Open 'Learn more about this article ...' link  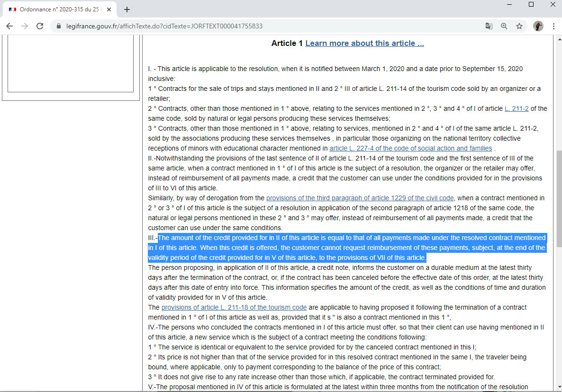click(x=364, y=43)
